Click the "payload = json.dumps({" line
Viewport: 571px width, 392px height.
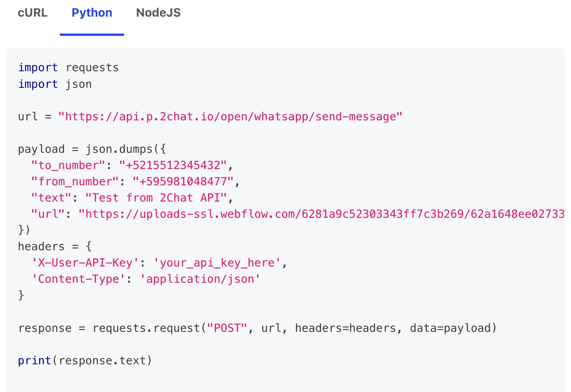(92, 149)
